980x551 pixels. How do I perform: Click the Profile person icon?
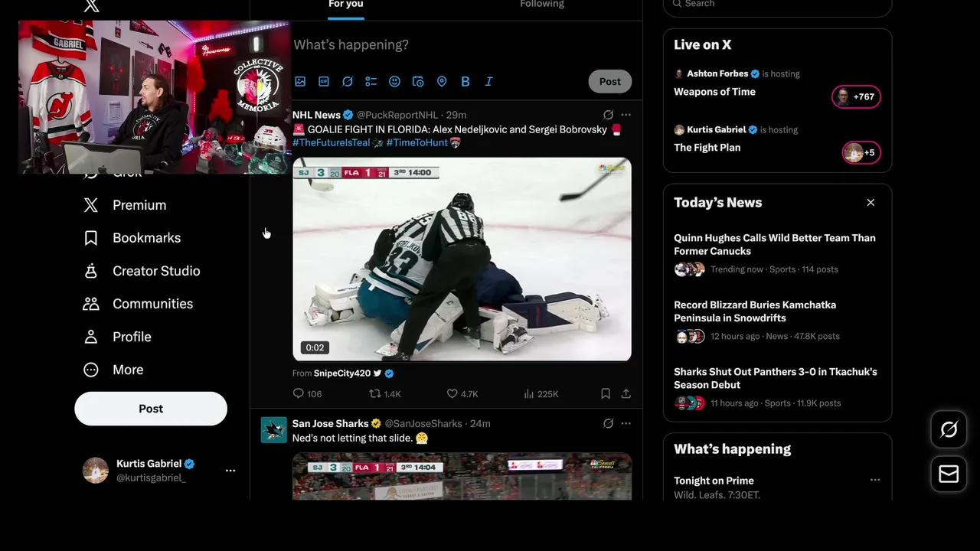[91, 337]
